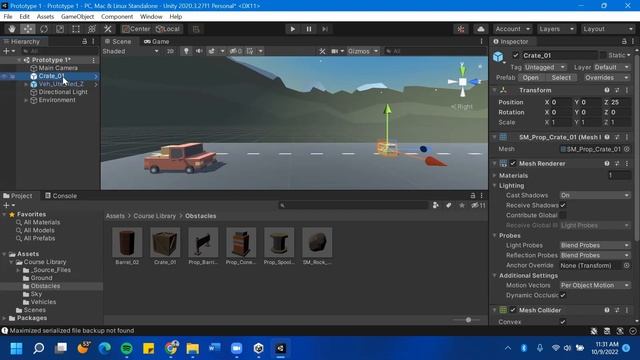
Task: Toggle 2D scene view mode
Action: point(170,51)
